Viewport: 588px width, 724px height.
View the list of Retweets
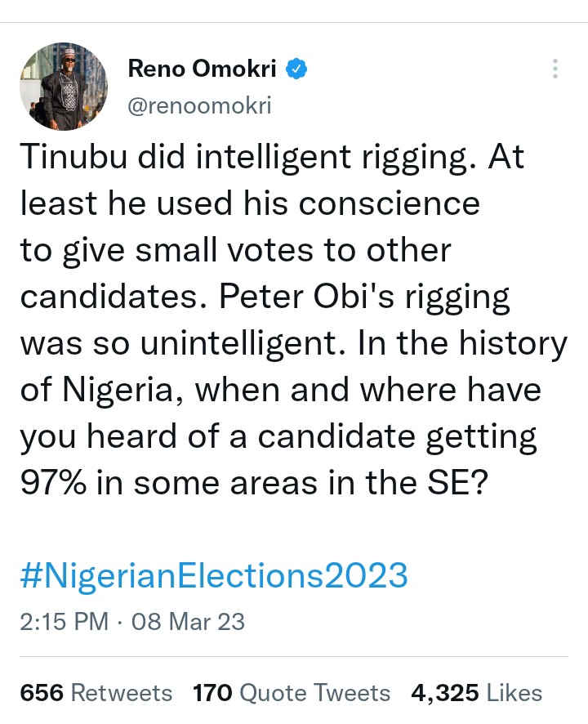click(122, 693)
